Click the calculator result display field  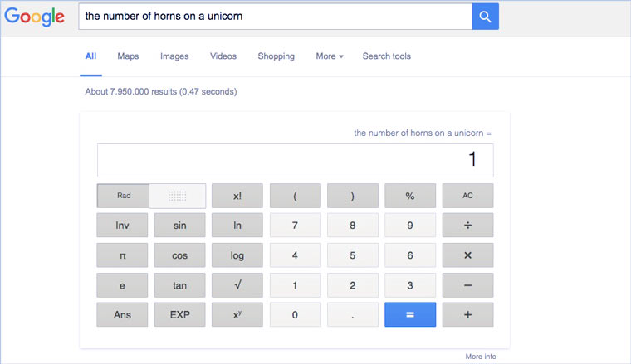pos(295,160)
